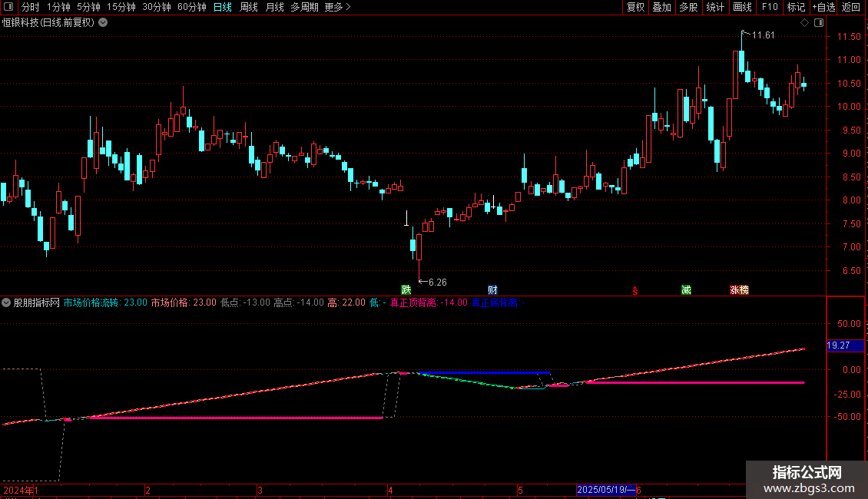The height and width of the screenshot is (499, 868).
Task: Click the 统计 statistics button
Action: (x=714, y=7)
